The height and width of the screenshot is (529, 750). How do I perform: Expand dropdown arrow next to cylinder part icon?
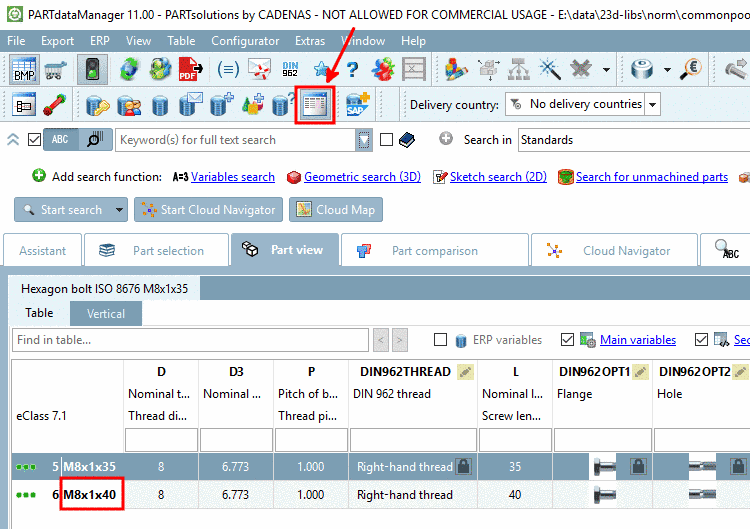tap(667, 70)
